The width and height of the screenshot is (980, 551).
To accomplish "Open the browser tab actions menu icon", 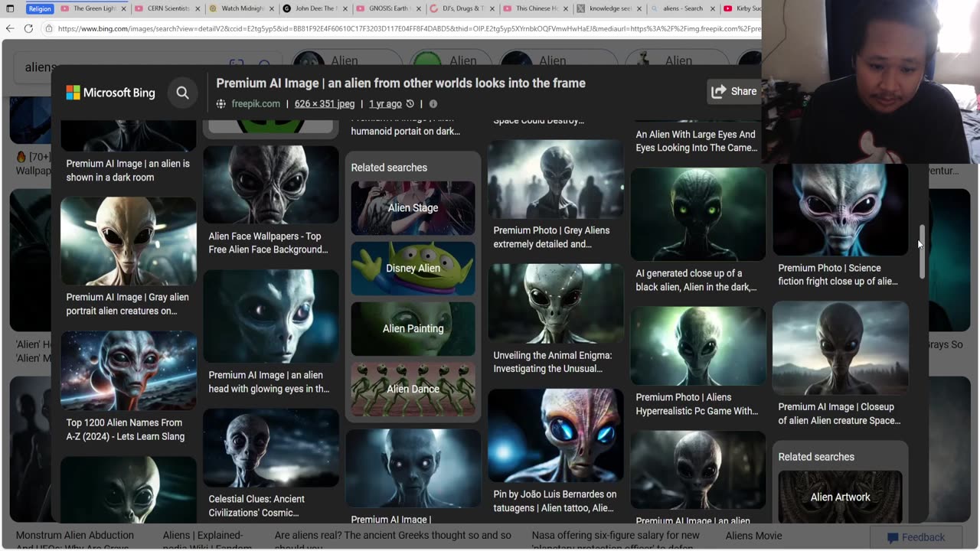I will coord(10,8).
